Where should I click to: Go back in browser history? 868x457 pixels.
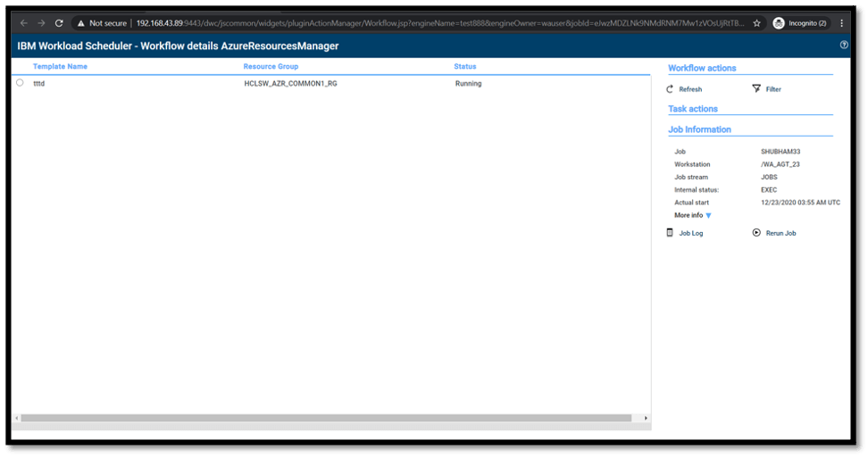point(24,23)
